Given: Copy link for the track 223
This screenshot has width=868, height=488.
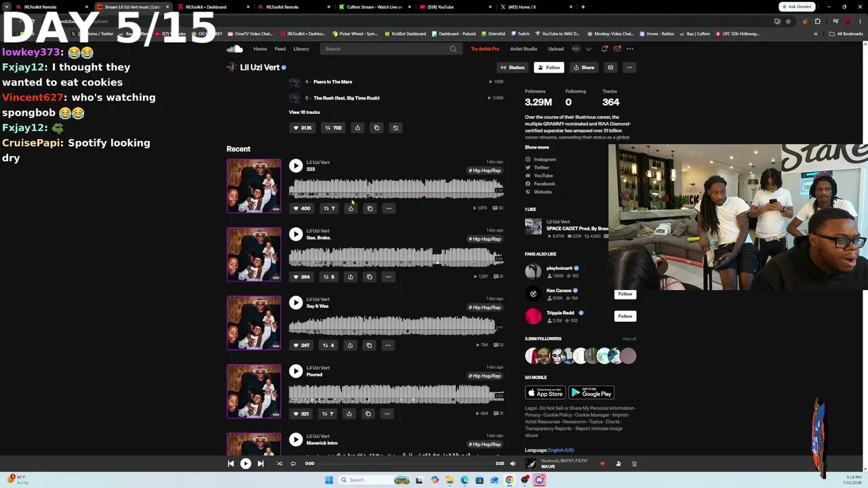Looking at the screenshot, I should 370,208.
